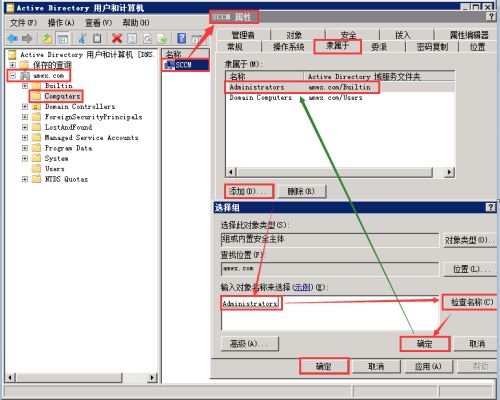Expand the Managed Service Accounts node
Image resolution: width=500 pixels, height=400 pixels.
coord(25,138)
